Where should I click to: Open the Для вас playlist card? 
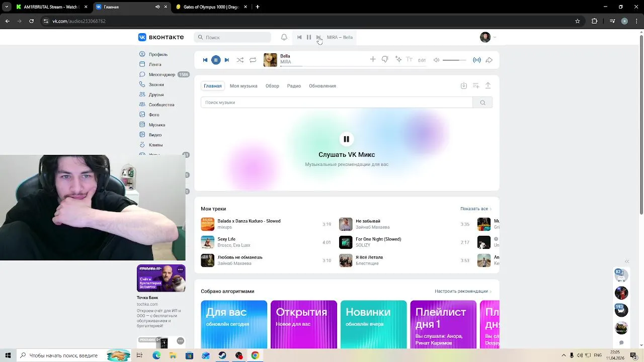coord(234,324)
